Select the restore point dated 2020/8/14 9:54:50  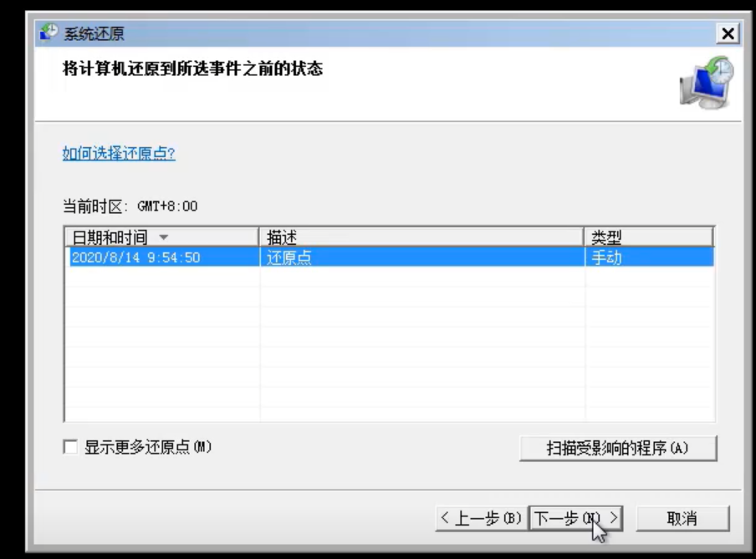click(134, 257)
